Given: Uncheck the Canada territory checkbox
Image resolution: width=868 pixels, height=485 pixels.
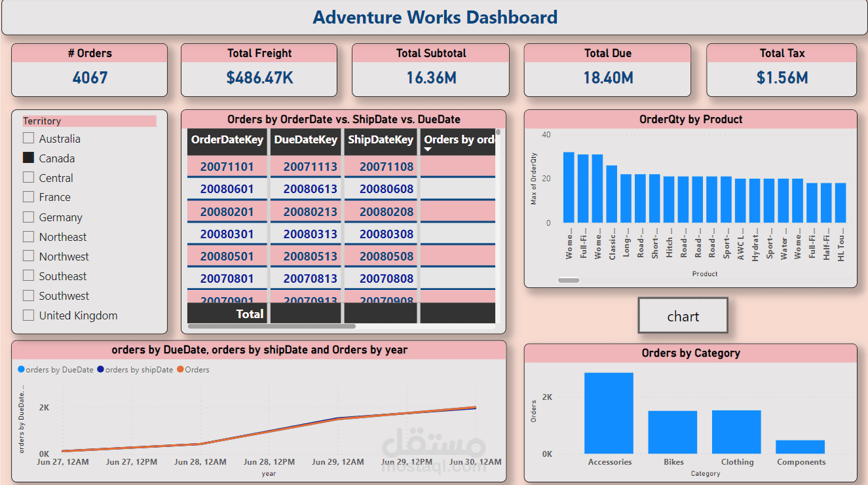Looking at the screenshot, I should [28, 158].
